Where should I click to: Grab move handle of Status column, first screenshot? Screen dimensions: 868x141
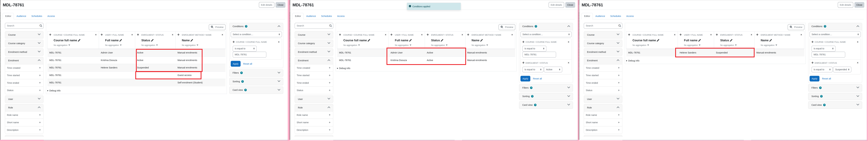(x=138, y=35)
